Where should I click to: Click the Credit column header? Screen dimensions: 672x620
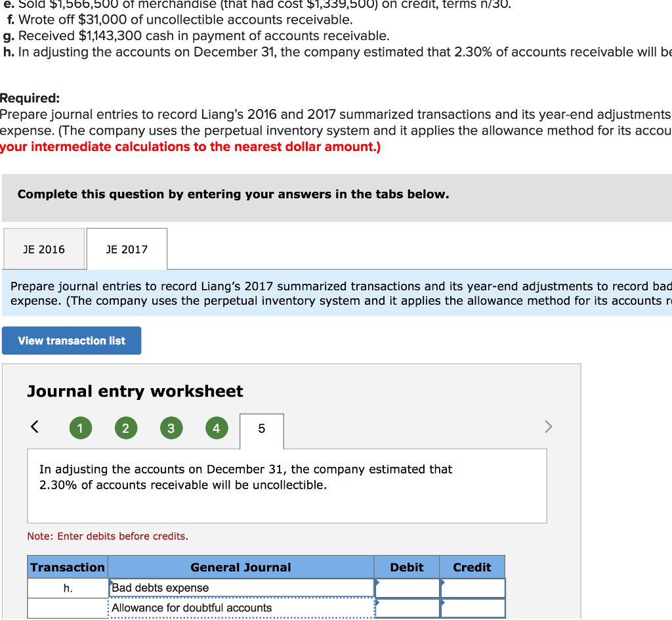[472, 567]
